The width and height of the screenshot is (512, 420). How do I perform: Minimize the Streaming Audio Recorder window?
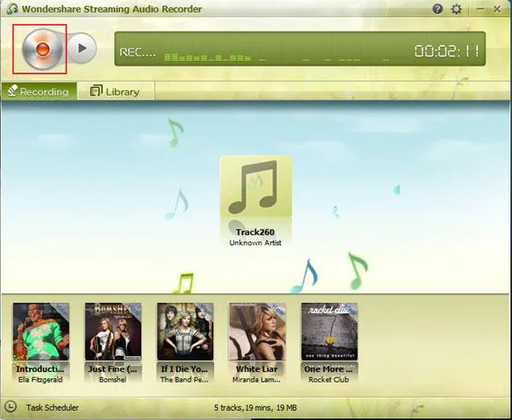tap(480, 9)
